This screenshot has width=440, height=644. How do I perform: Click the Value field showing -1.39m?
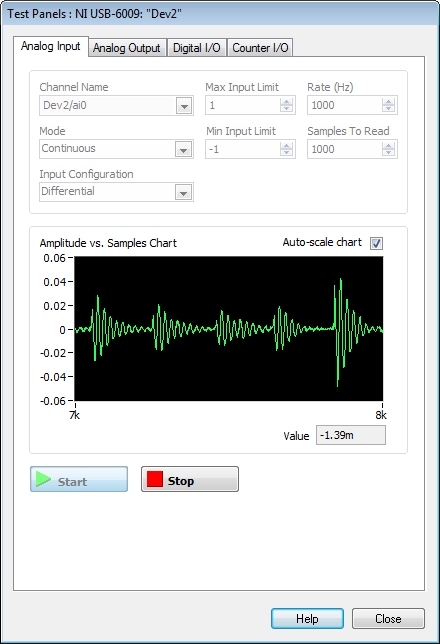[x=351, y=435]
